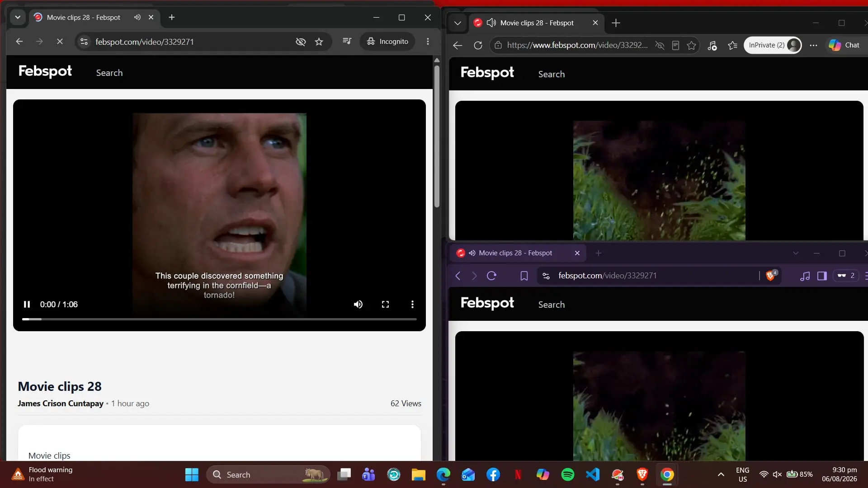The image size is (868, 488).
Task: Reload the page in Brave
Action: (491, 276)
